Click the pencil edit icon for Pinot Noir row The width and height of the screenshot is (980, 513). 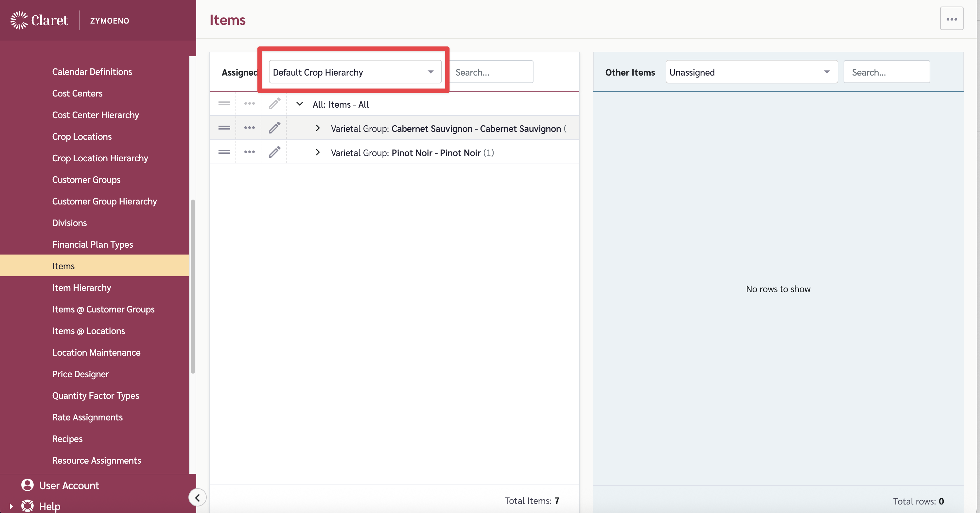[274, 152]
